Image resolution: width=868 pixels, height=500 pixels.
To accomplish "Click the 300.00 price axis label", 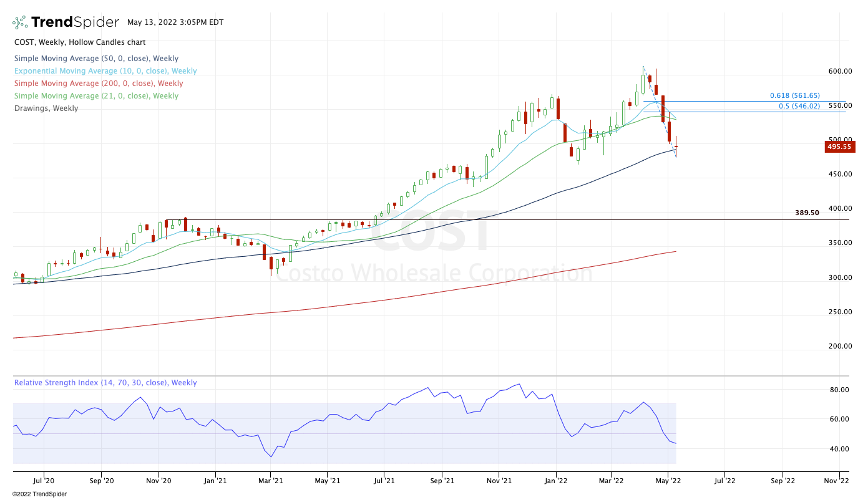I will 840,277.
